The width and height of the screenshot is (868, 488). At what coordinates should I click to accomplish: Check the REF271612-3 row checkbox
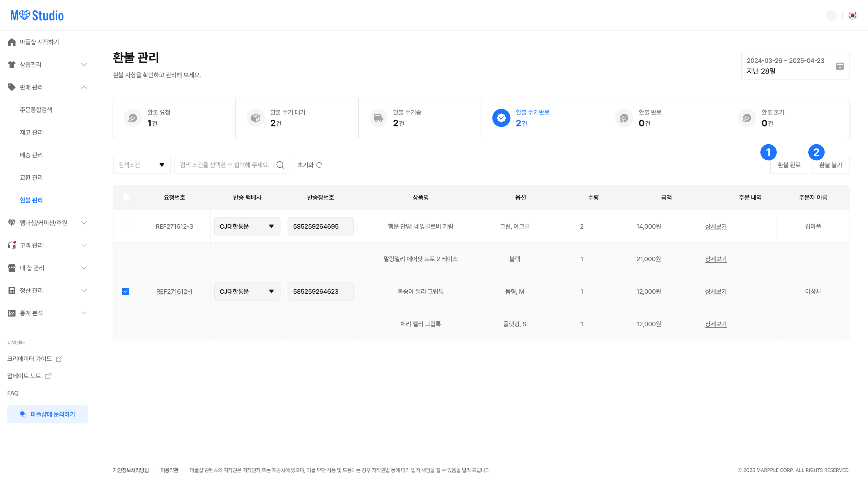tap(126, 226)
